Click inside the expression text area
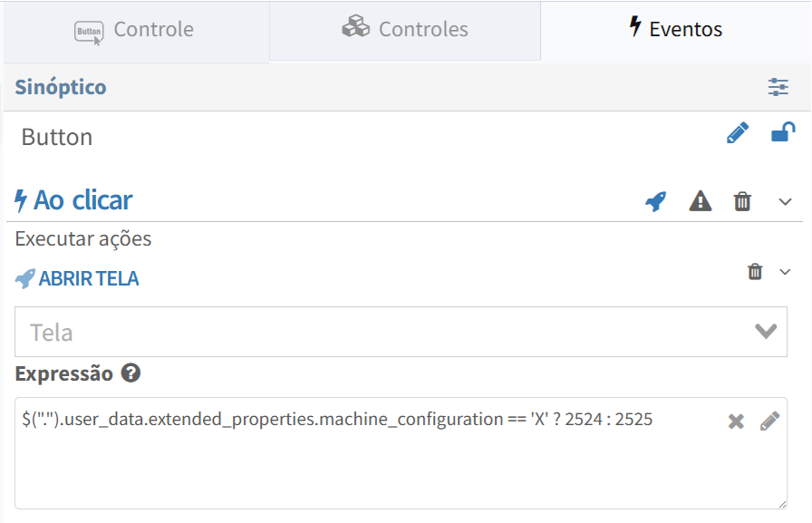Viewport: 812px width, 523px height. click(401, 453)
